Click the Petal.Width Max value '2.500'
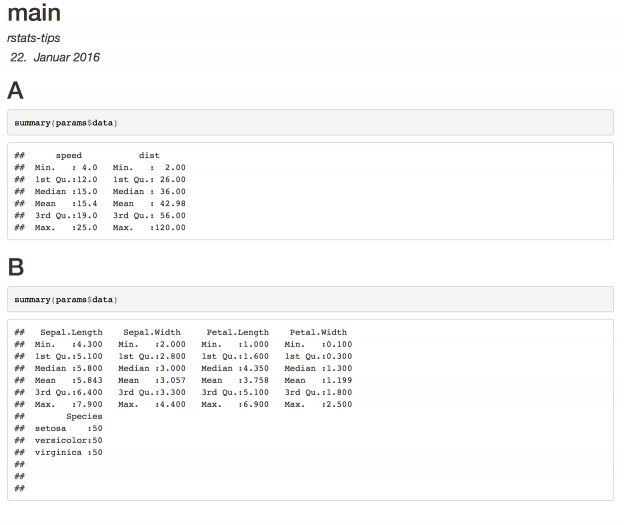The width and height of the screenshot is (624, 525). 339,404
